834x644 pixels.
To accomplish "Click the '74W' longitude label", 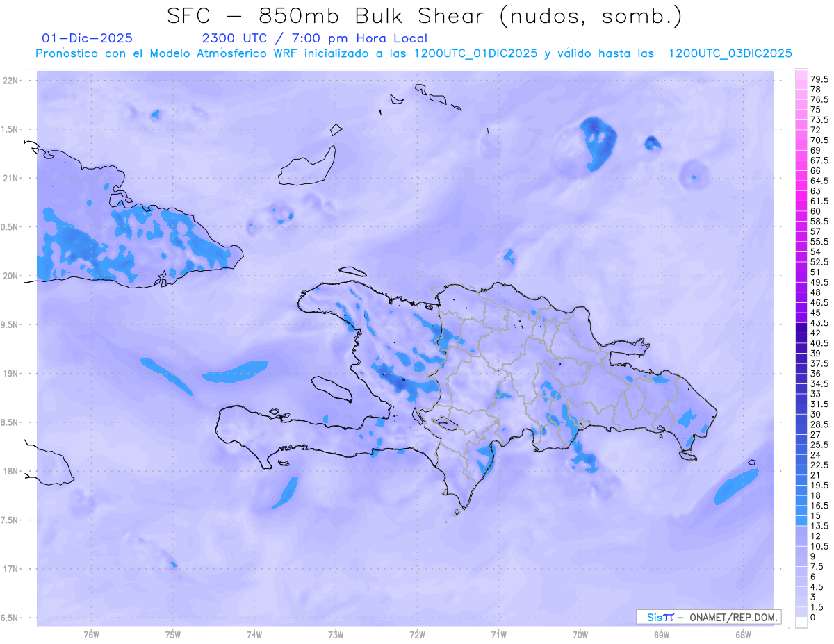I will coord(254,635).
